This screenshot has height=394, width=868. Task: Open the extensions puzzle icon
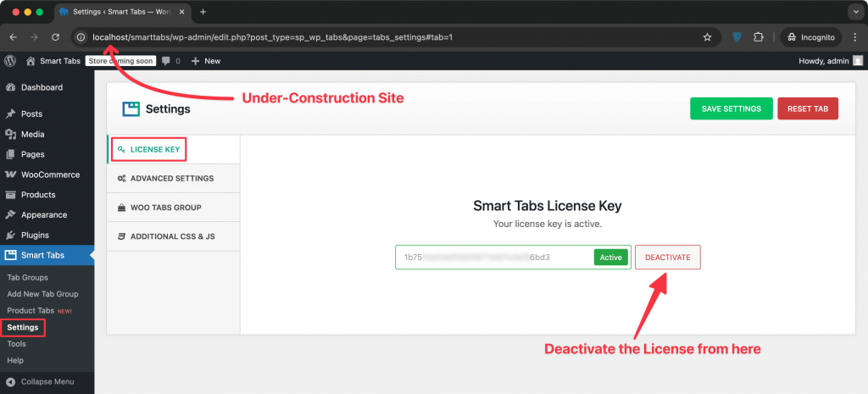(x=759, y=37)
